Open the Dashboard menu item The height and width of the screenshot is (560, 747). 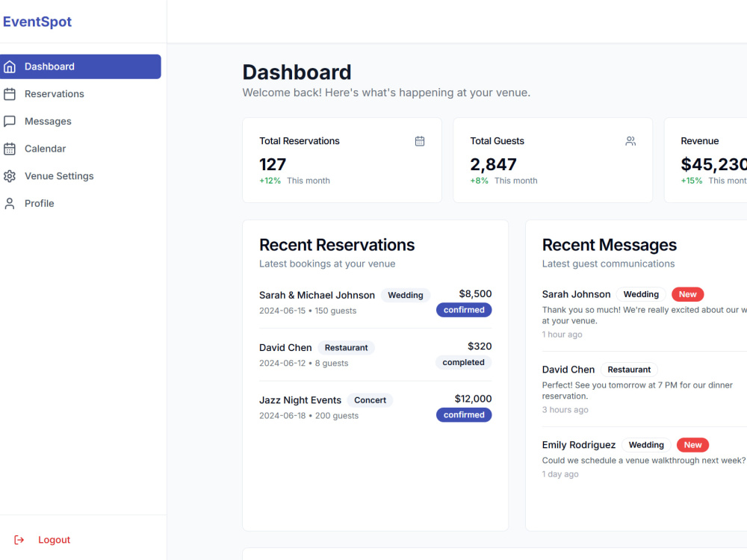[x=81, y=66]
